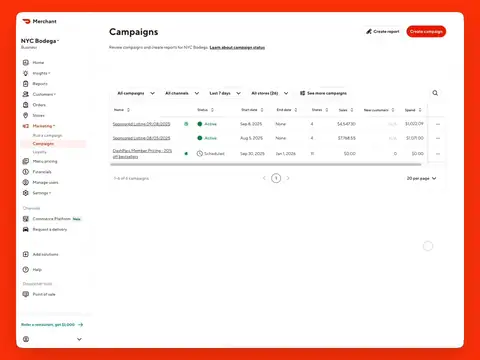Open row menu for DashPass Member Pricing
The width and height of the screenshot is (480, 360).
(438, 154)
